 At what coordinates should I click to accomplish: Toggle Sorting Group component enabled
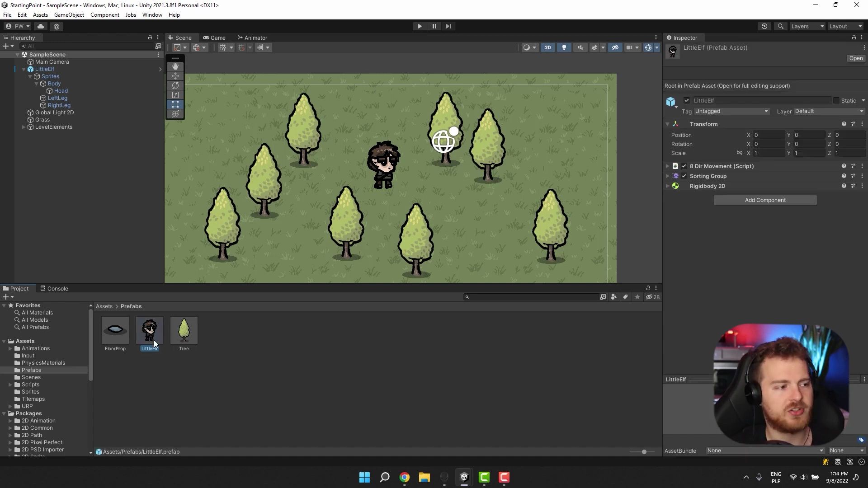tap(684, 176)
